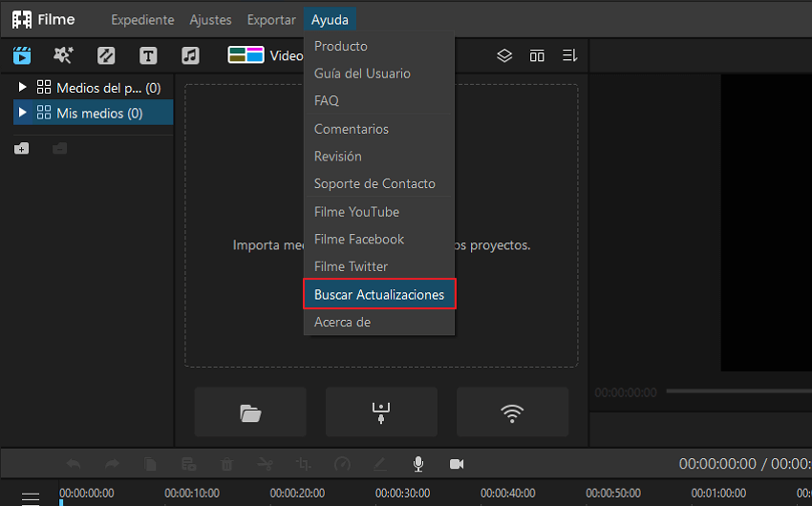Add a new media folder

[21, 149]
